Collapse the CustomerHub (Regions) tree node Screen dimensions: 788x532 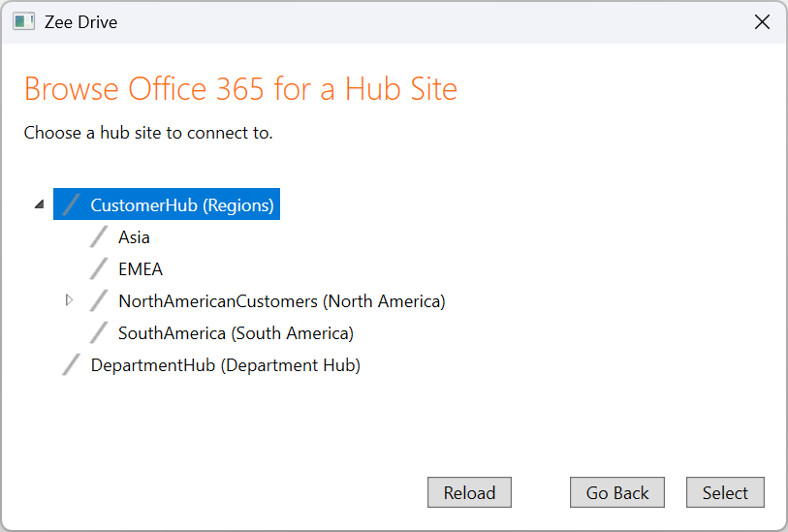pos(39,204)
